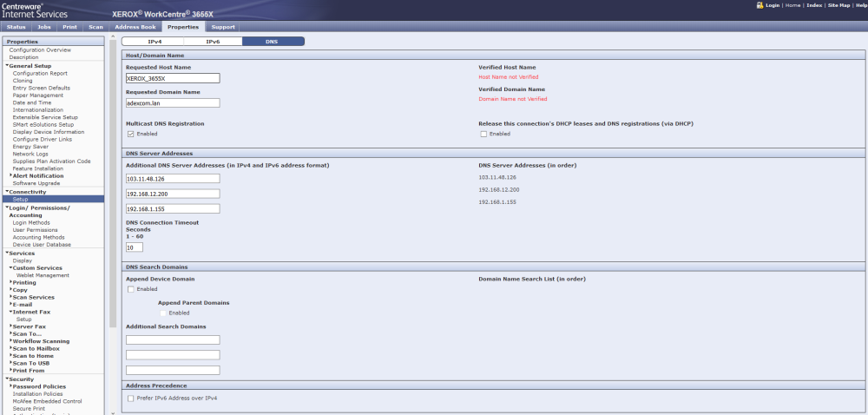Open Paper Management settings
868x415 pixels.
click(37, 96)
